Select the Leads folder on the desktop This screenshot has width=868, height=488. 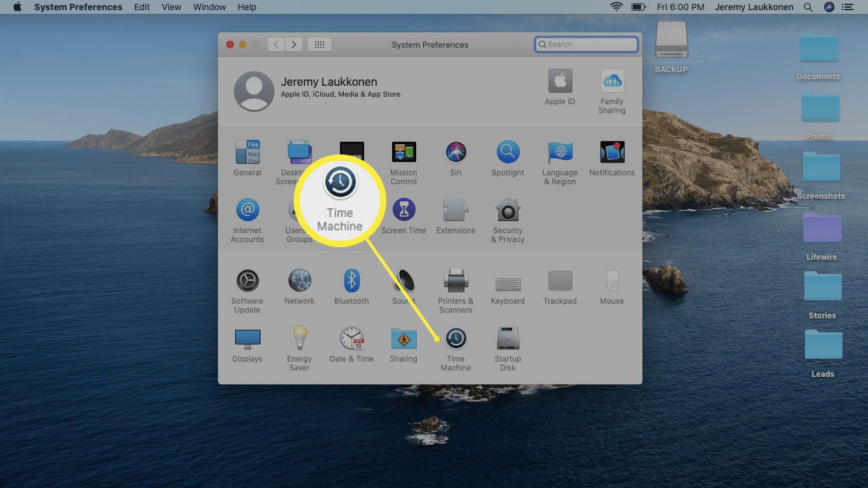[x=823, y=344]
